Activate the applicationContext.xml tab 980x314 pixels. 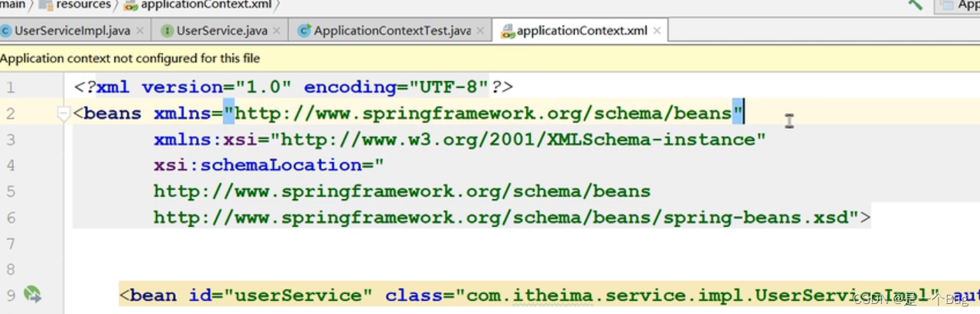coord(581,31)
